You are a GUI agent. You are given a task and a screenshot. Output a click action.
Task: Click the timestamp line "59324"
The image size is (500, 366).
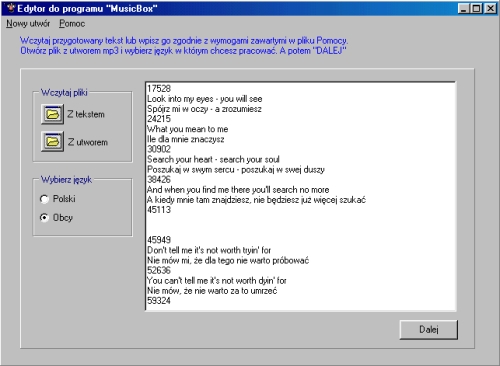pos(159,301)
